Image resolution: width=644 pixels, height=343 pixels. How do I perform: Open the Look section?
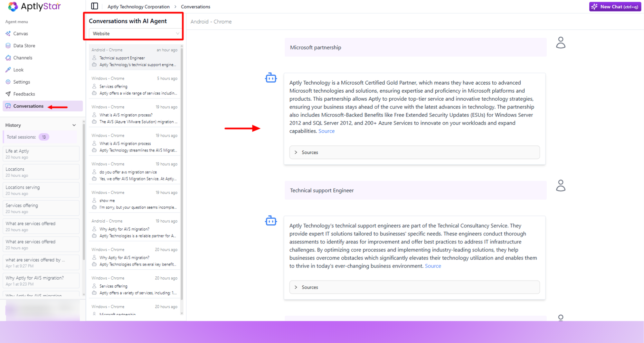coord(19,70)
